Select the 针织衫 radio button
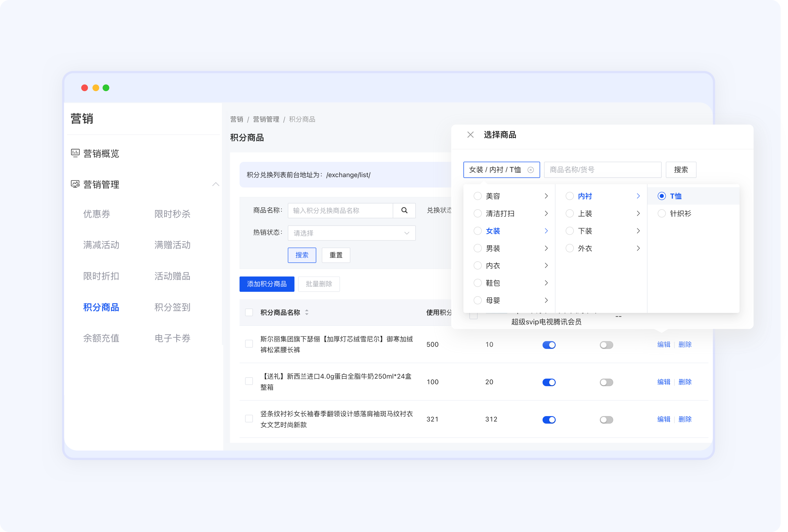This screenshot has height=532, width=788. [x=662, y=213]
